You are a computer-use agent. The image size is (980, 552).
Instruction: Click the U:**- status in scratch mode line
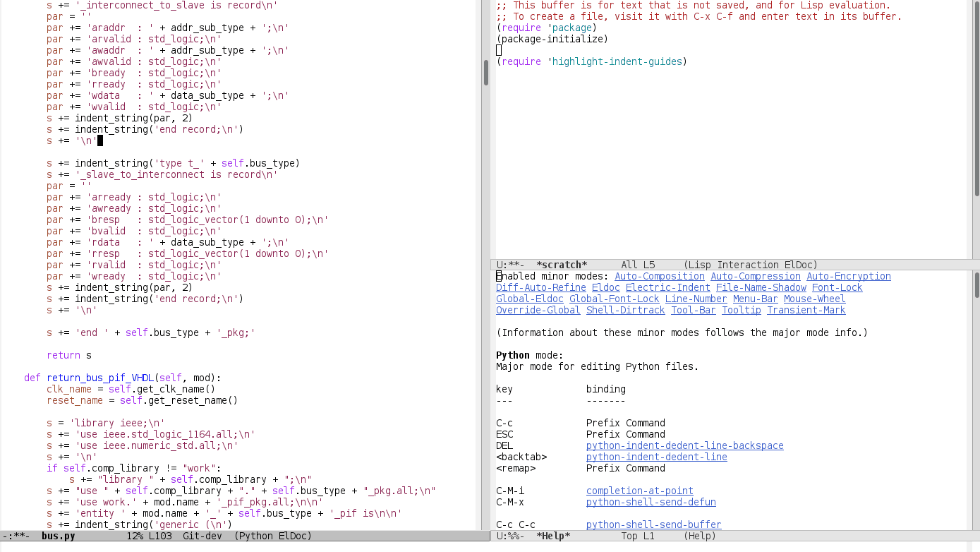pos(510,265)
